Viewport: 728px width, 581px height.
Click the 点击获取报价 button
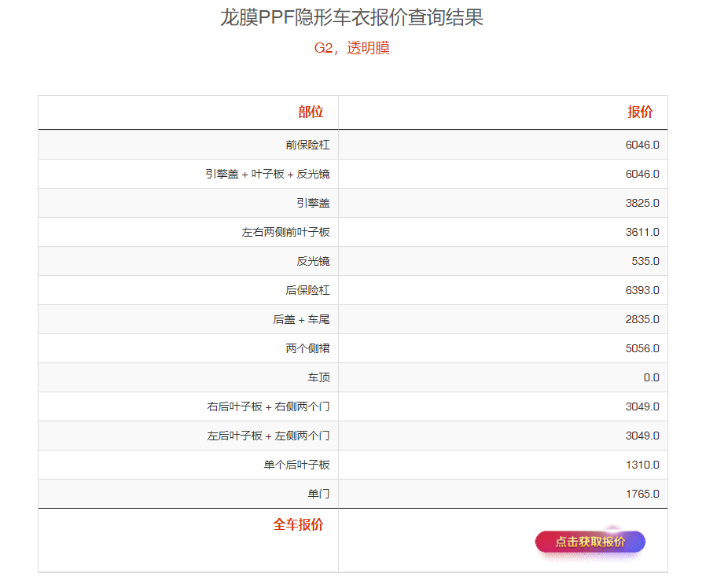pos(590,542)
